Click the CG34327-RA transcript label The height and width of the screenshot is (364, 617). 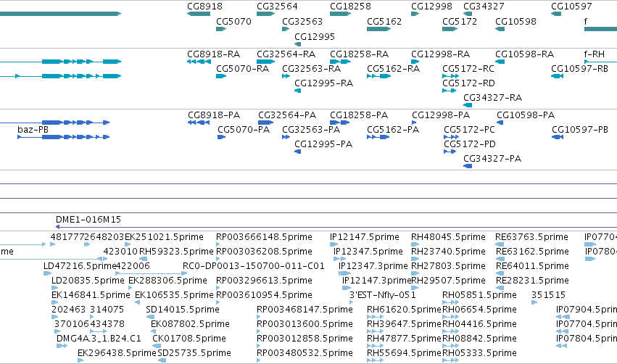point(492,97)
